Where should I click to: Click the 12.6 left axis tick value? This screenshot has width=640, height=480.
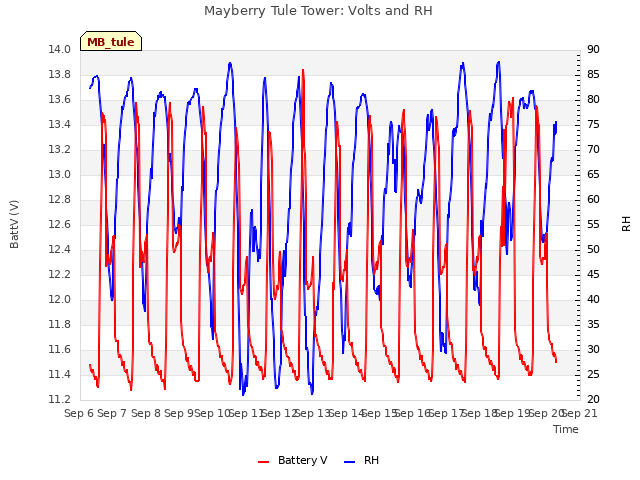[59, 224]
